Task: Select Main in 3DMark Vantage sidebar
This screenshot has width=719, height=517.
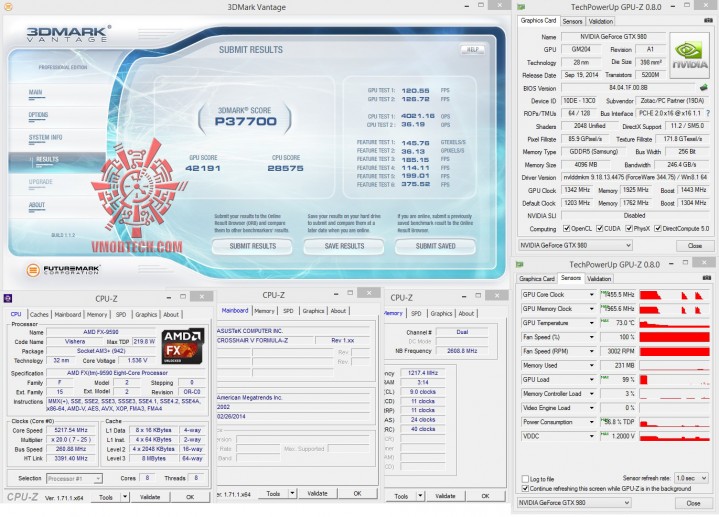Action: coord(35,93)
